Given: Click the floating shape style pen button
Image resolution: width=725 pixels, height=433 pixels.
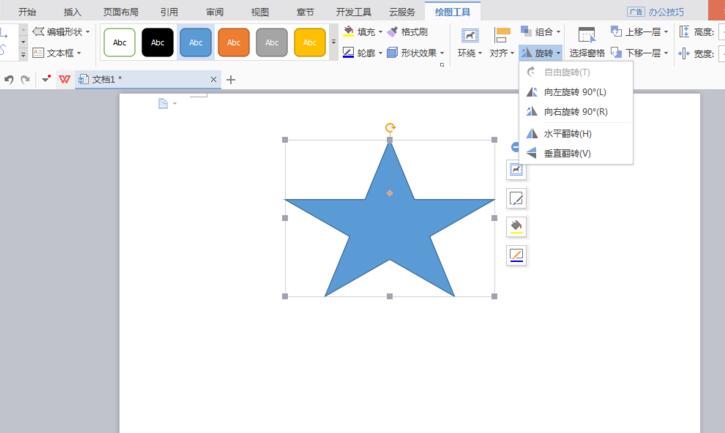Looking at the screenshot, I should click(516, 198).
